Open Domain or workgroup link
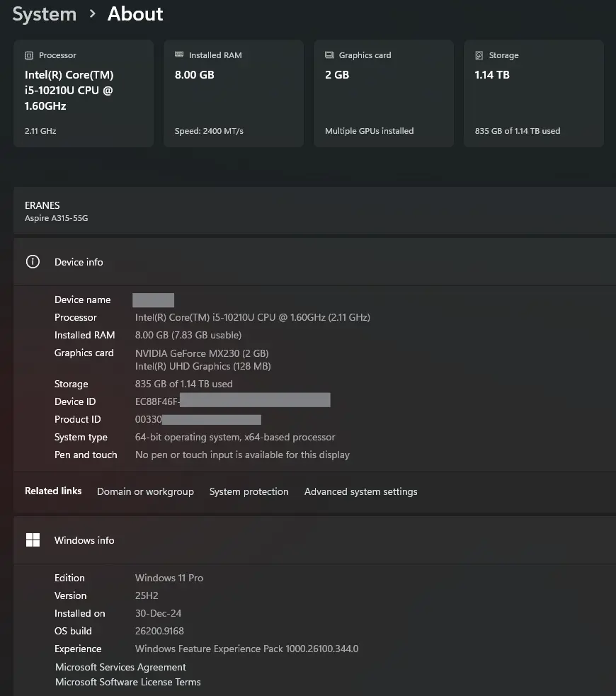 click(x=146, y=492)
